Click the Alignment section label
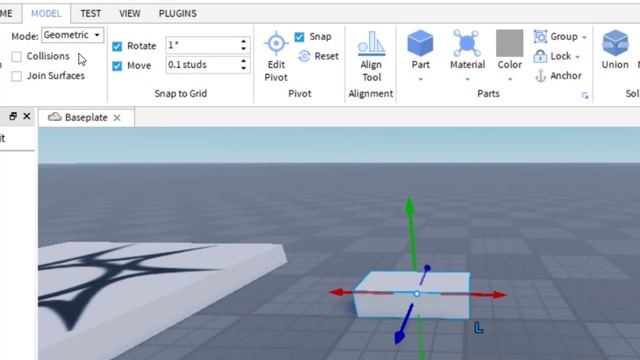 371,93
